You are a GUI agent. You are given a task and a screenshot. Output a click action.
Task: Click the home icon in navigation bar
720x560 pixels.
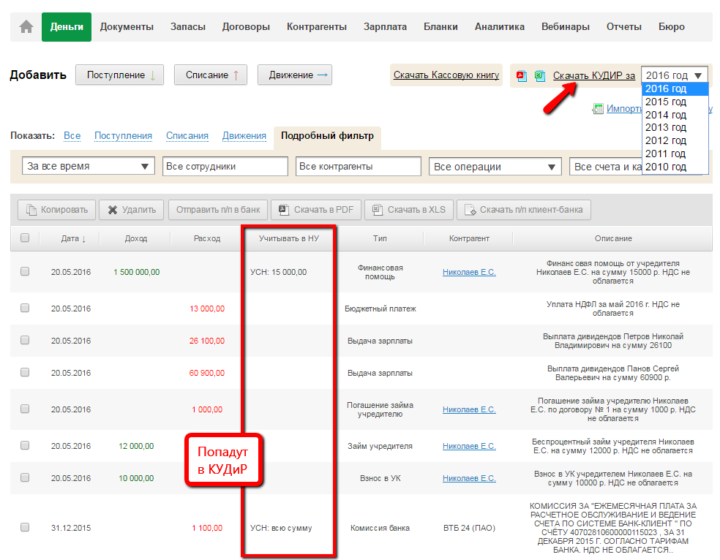26,27
